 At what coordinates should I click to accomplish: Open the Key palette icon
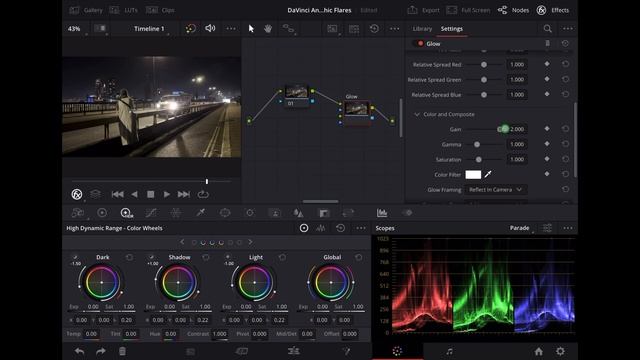point(324,213)
